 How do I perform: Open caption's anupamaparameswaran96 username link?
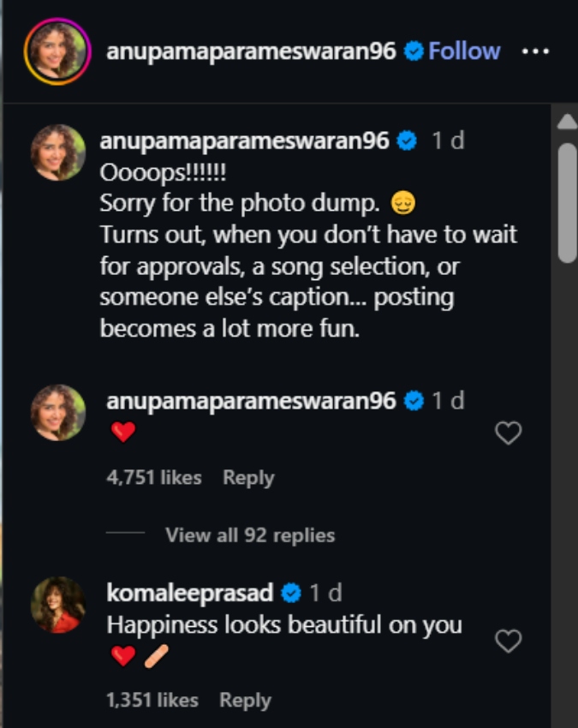[x=244, y=140]
